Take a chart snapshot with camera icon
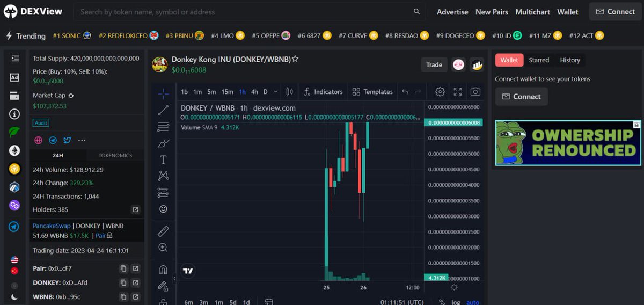Screen dimensions: 644x305 475,92
